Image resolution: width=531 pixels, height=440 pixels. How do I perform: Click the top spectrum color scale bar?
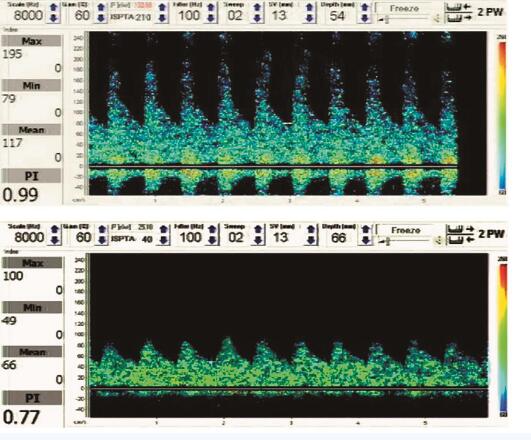click(x=502, y=115)
